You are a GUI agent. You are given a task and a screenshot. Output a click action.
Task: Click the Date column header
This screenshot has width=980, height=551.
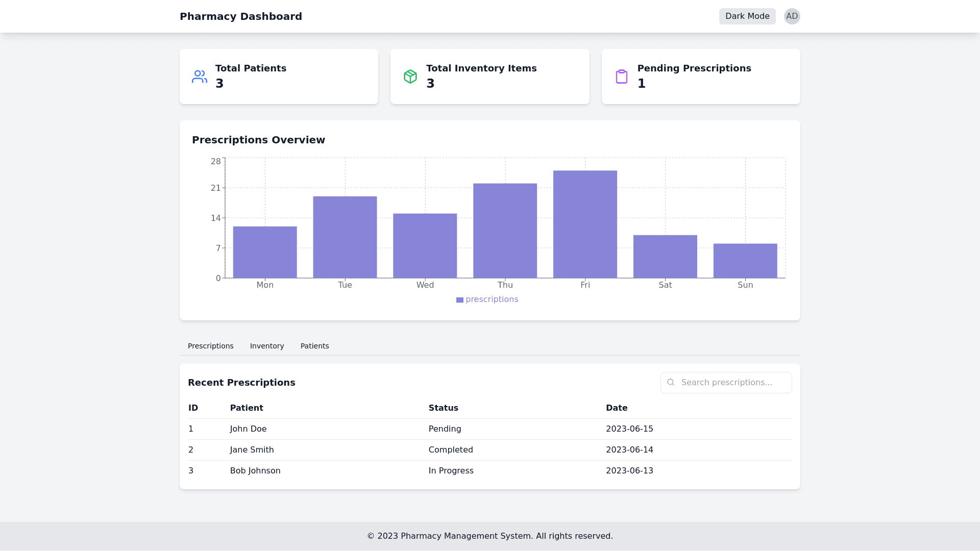616,408
